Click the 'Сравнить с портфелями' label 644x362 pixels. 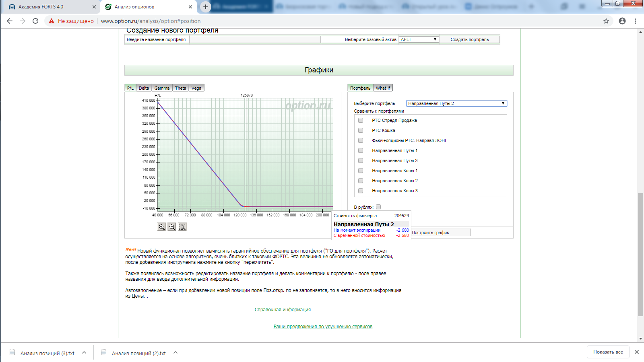[x=379, y=111]
